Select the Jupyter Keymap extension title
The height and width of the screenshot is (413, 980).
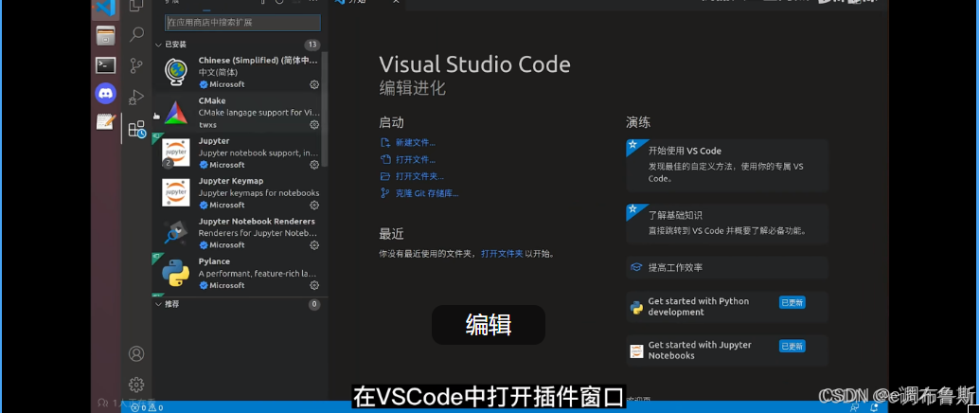pyautogui.click(x=231, y=181)
